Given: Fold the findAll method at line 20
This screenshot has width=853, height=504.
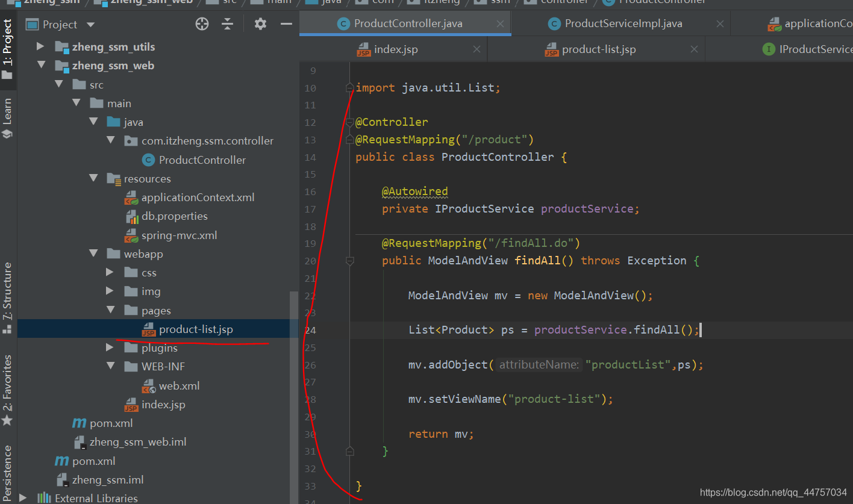Looking at the screenshot, I should click(x=350, y=261).
